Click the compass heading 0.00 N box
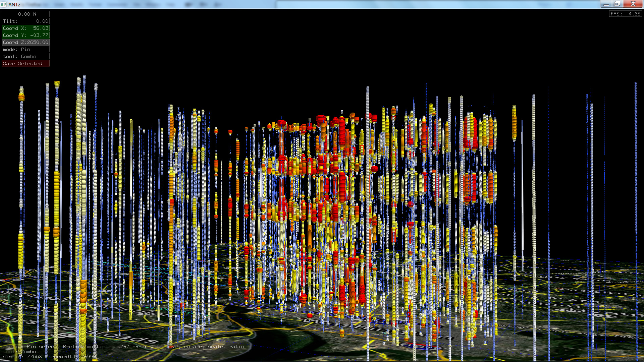644x362 pixels. 25,14
